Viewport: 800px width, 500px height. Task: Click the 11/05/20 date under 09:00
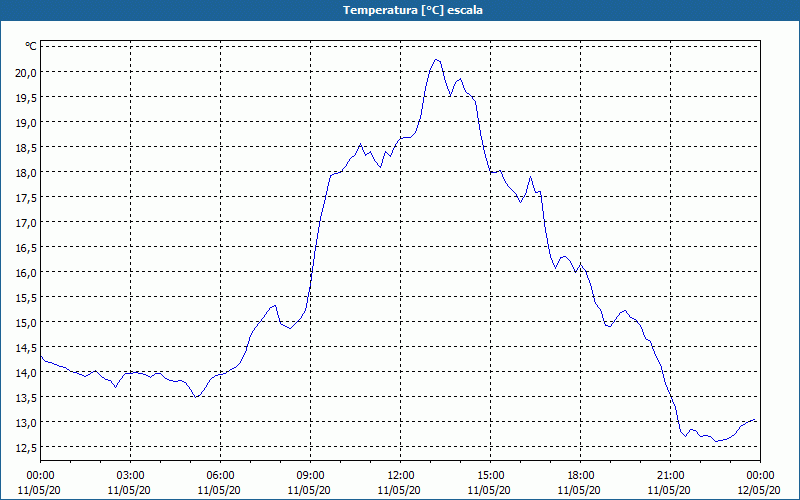coord(309,490)
